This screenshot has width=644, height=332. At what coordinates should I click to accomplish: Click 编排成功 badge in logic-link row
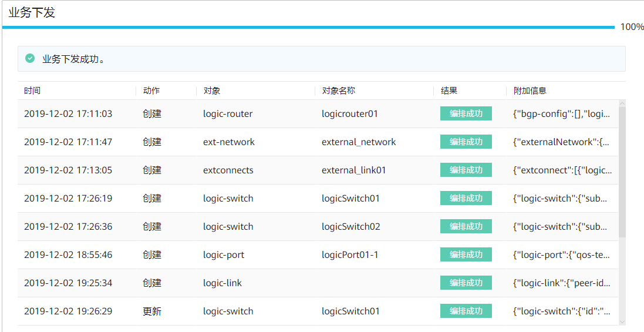tap(466, 283)
